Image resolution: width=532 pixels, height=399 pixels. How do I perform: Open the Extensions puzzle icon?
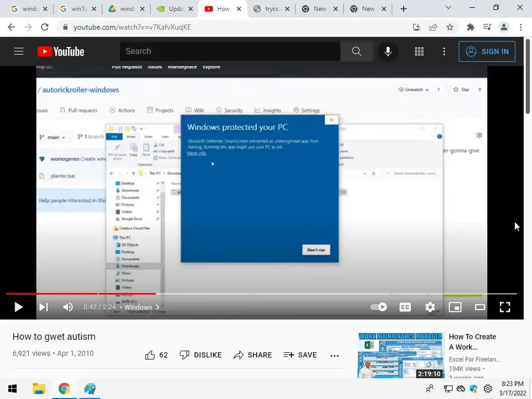pyautogui.click(x=470, y=27)
